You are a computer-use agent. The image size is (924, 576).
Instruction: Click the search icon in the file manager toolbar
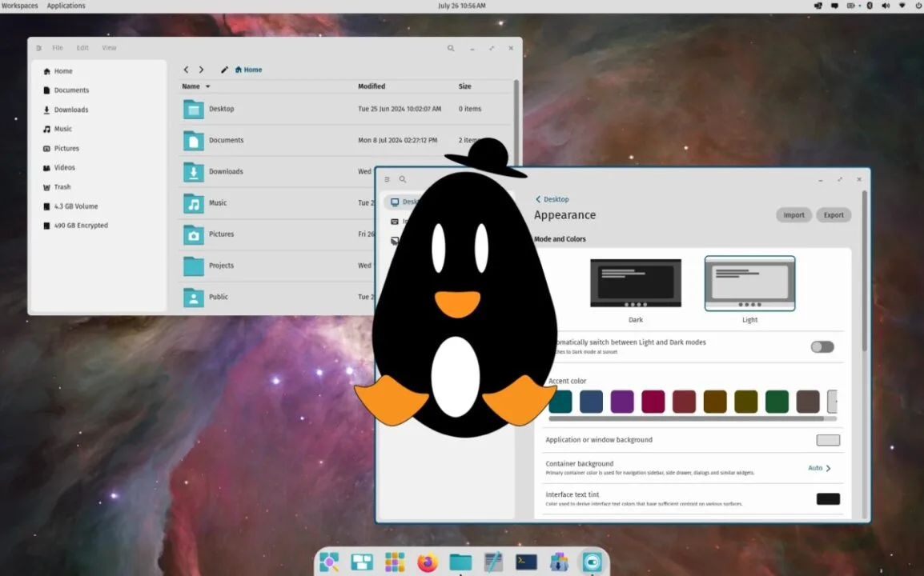click(x=451, y=48)
